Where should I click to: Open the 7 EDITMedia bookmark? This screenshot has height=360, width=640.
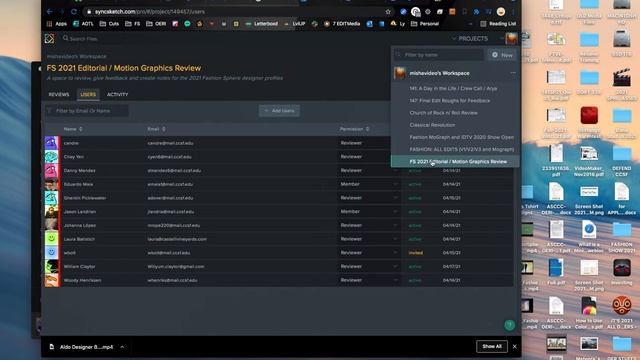(342, 24)
